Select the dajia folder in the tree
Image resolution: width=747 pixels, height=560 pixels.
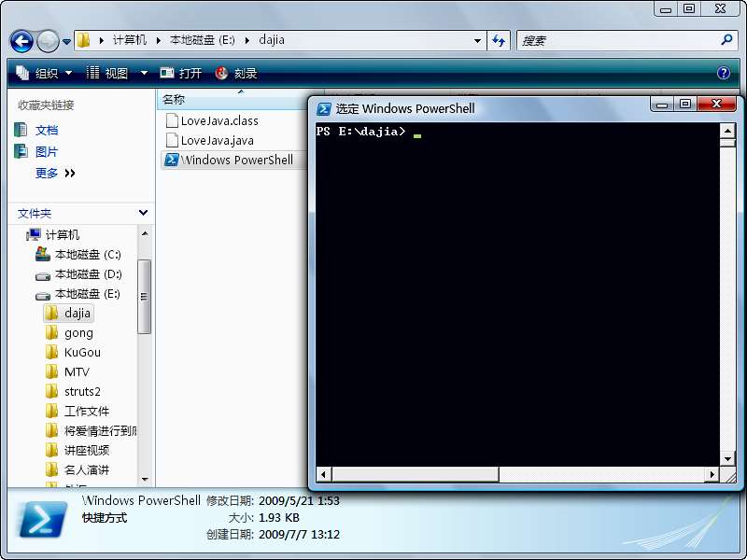coord(67,314)
